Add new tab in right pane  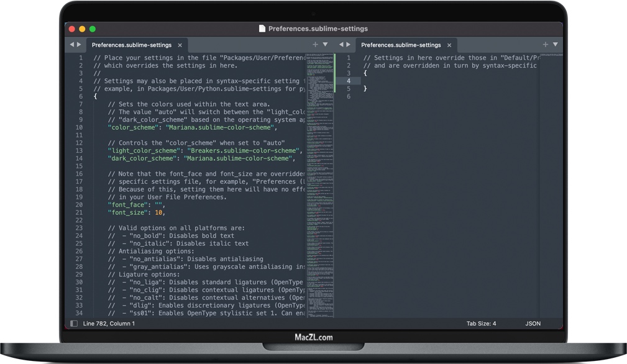tap(546, 45)
